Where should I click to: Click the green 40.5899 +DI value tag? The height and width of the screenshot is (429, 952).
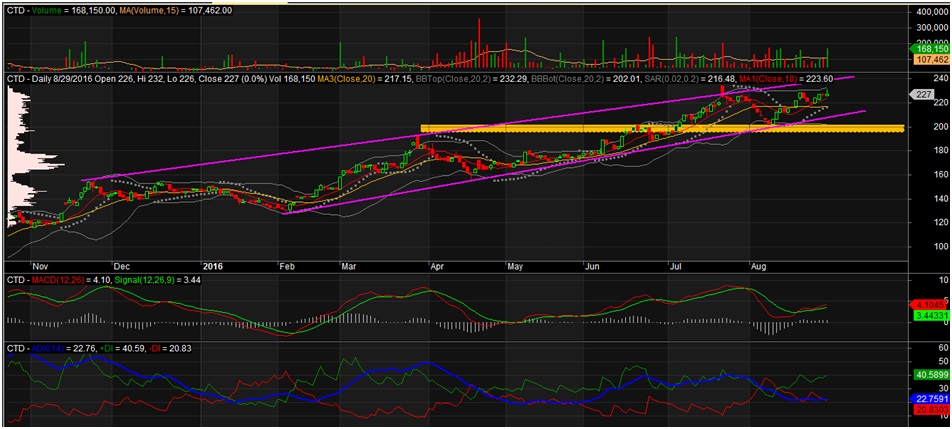coord(927,376)
